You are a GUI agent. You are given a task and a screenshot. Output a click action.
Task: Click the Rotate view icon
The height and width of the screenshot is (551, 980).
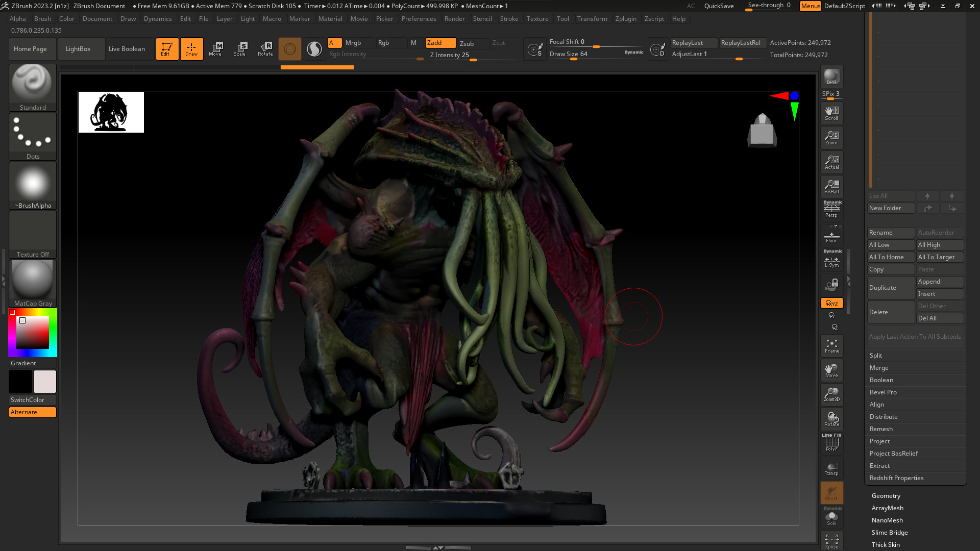click(831, 419)
